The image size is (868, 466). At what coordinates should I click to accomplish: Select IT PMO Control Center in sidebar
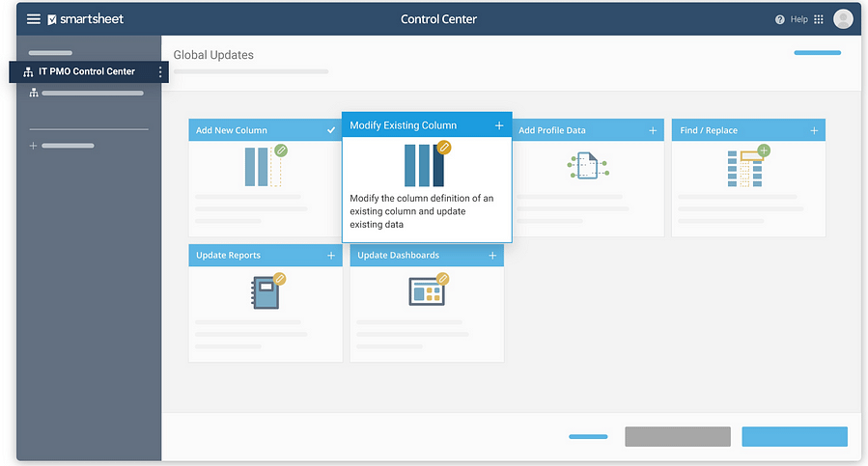[x=89, y=71]
